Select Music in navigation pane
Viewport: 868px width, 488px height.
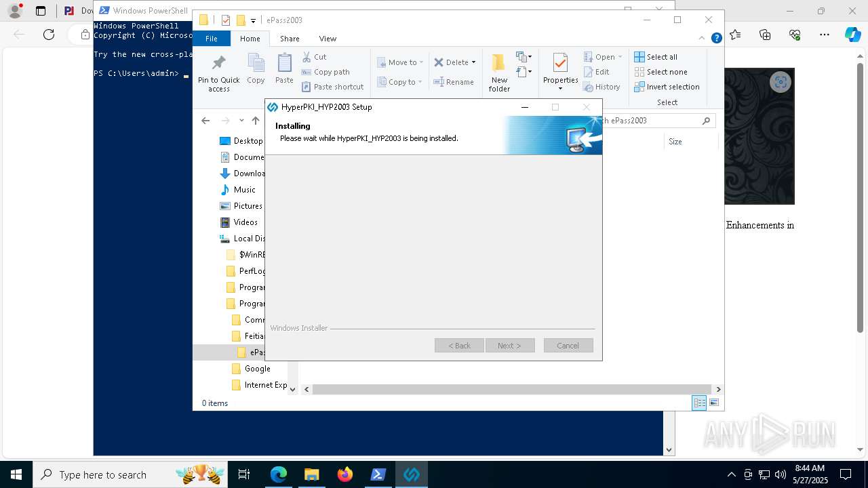click(x=238, y=190)
